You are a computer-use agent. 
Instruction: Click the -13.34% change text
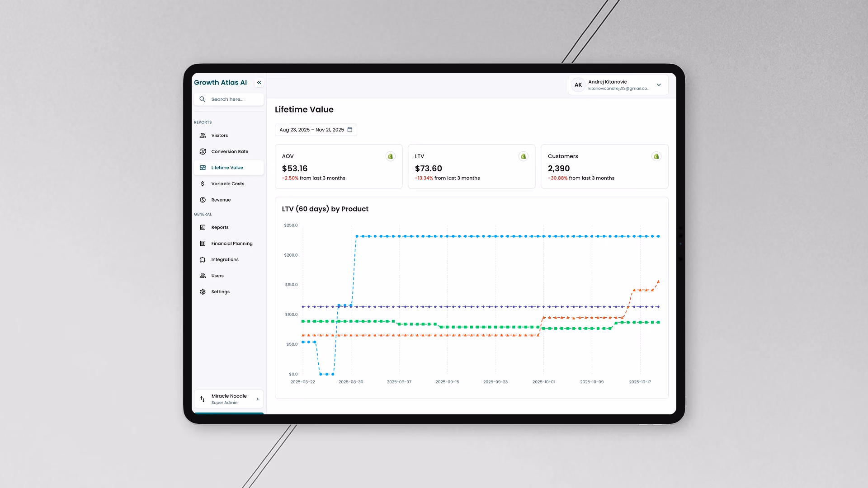click(424, 178)
